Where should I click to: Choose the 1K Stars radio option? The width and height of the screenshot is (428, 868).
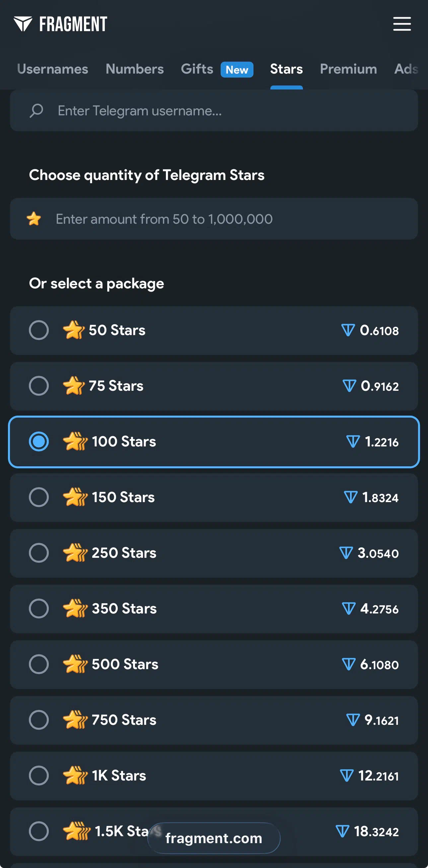pyautogui.click(x=39, y=776)
